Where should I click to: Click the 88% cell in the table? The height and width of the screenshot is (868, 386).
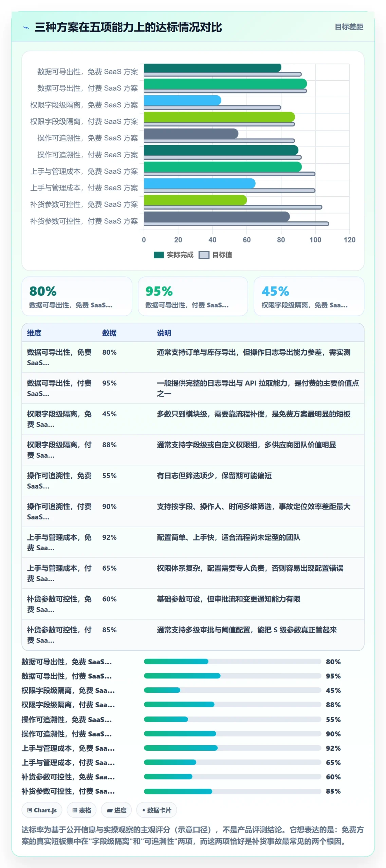pyautogui.click(x=109, y=445)
